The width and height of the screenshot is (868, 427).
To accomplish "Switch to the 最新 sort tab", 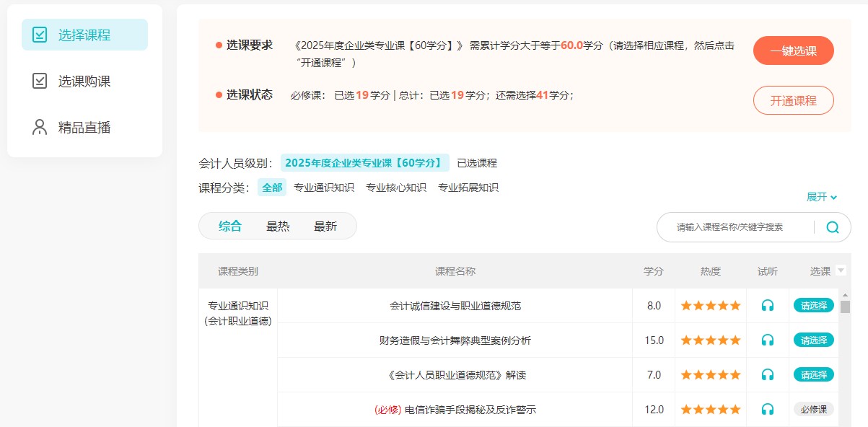I will pyautogui.click(x=325, y=226).
